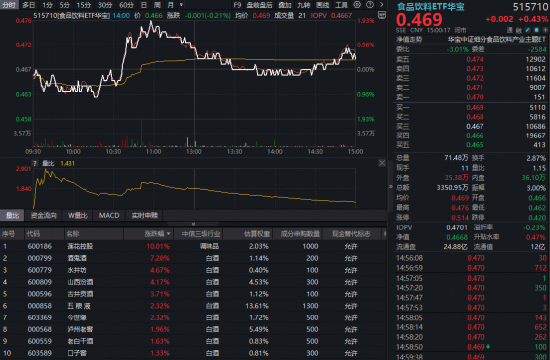Open the help question mark icon

pyautogui.click(x=370, y=5)
